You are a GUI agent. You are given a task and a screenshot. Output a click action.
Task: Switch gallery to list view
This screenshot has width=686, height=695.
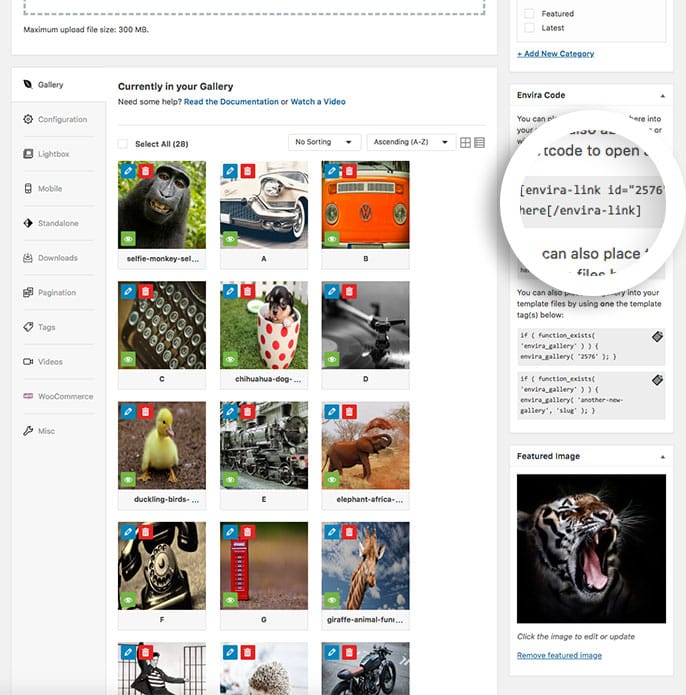tap(479, 142)
